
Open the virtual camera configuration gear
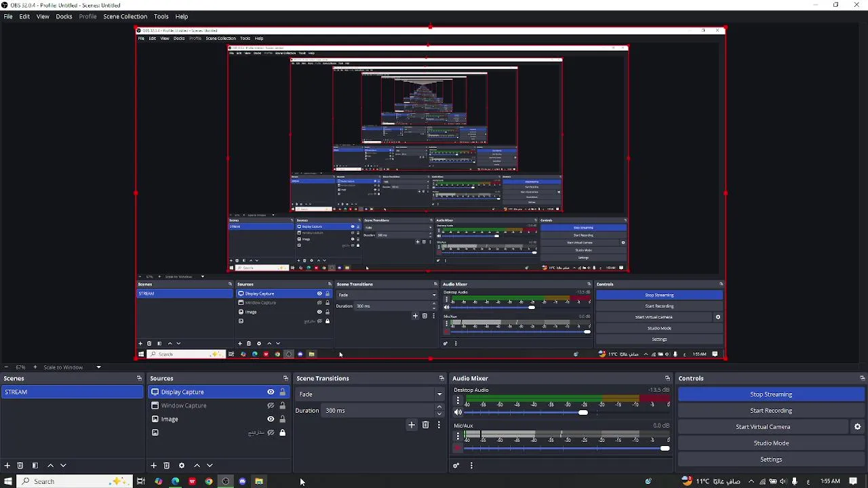pos(857,427)
